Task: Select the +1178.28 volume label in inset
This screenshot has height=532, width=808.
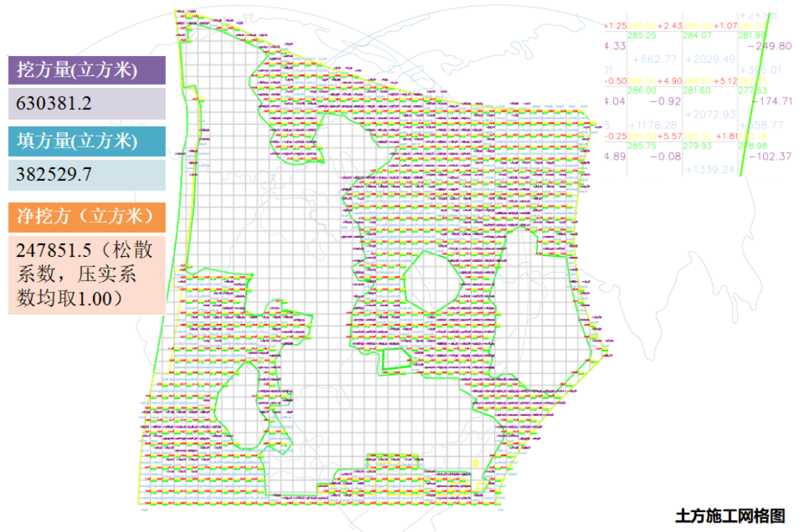Action: [652, 125]
